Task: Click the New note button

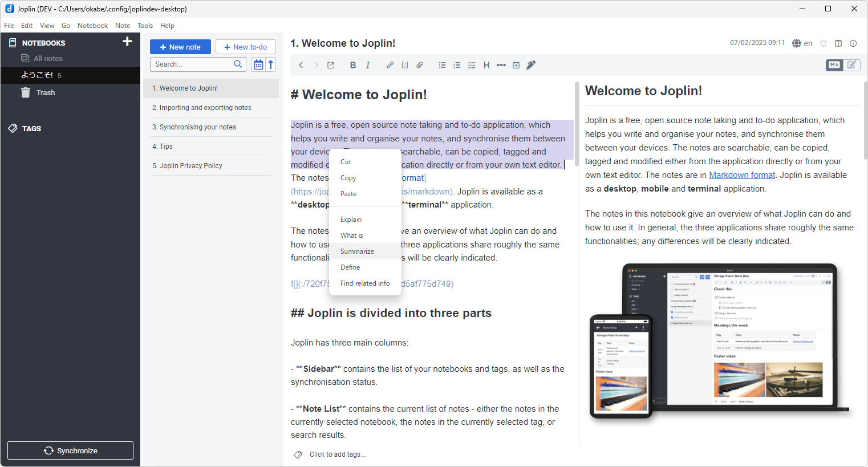Action: (x=180, y=47)
